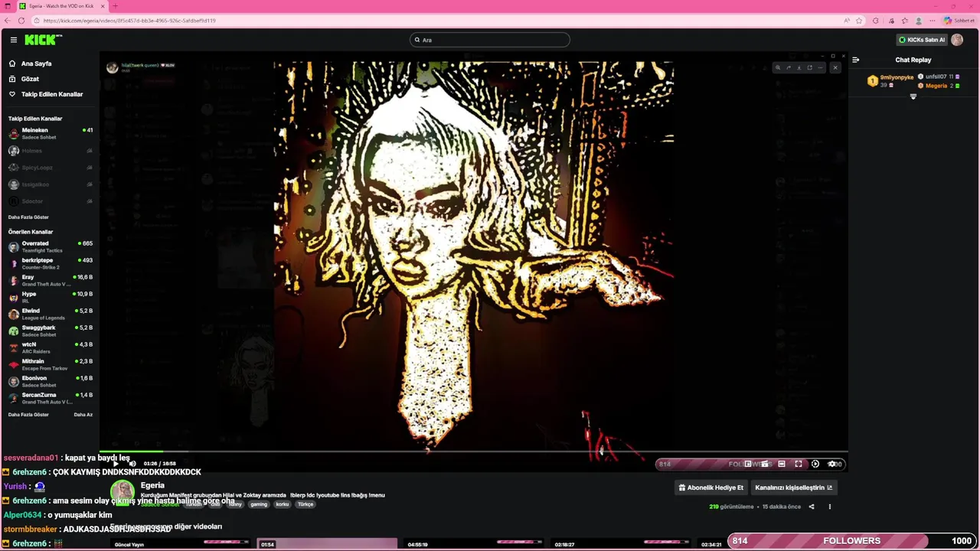
Task: Mute the video volume
Action: pos(132,464)
